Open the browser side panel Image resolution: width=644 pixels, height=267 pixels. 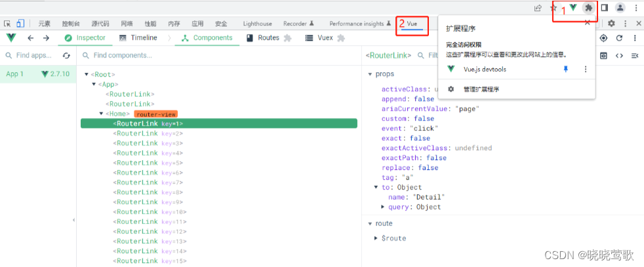(605, 7)
